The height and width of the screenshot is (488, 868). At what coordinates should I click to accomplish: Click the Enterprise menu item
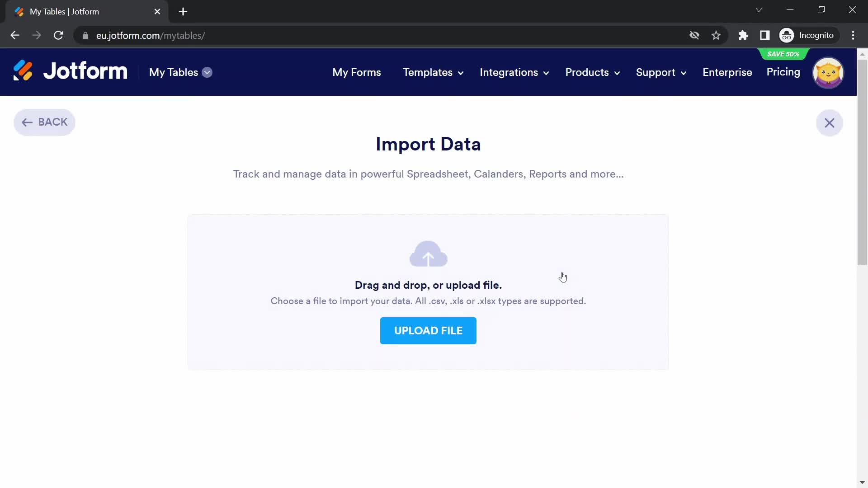[727, 72]
